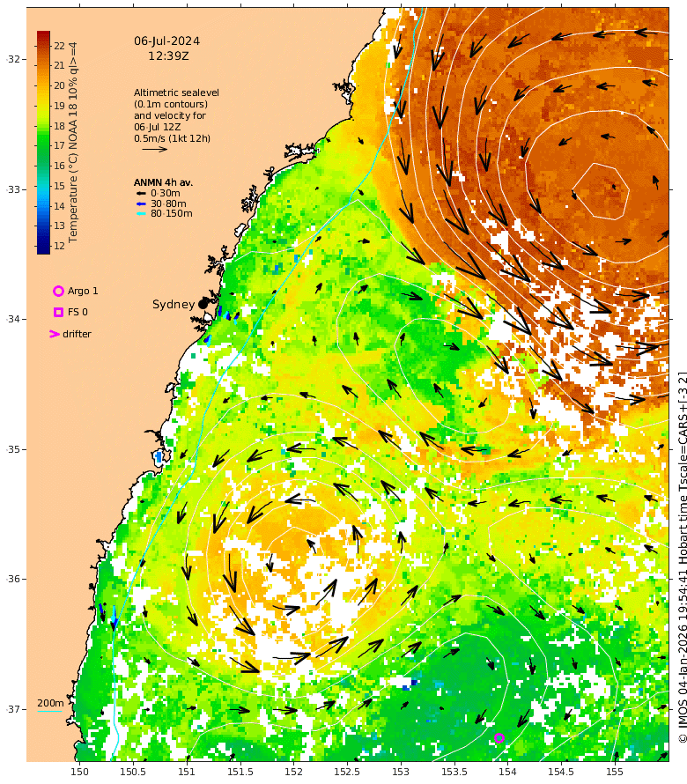Click the innermost hexagonal warm eddy contour
The width and height of the screenshot is (687, 784).
point(601,191)
